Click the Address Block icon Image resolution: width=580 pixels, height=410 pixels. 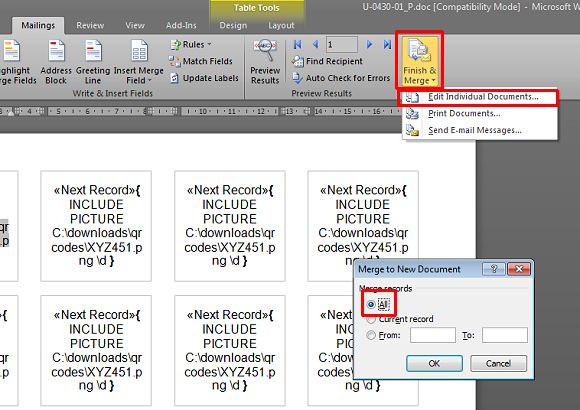tap(56, 51)
